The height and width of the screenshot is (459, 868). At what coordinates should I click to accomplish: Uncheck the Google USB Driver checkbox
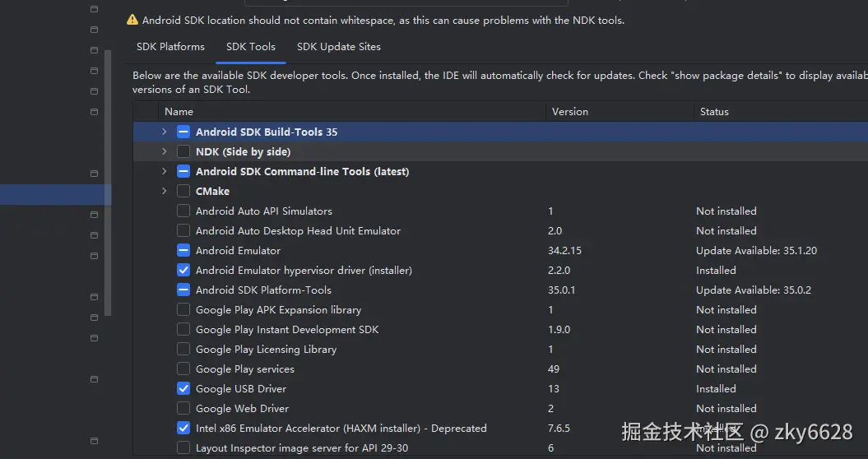click(183, 388)
